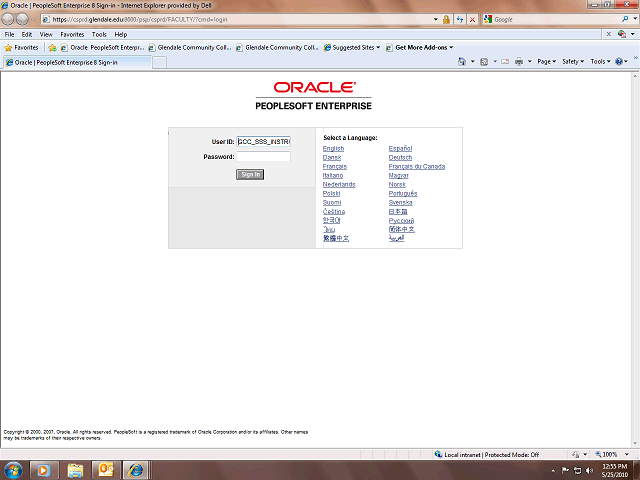Click the Sign In button

[x=250, y=174]
